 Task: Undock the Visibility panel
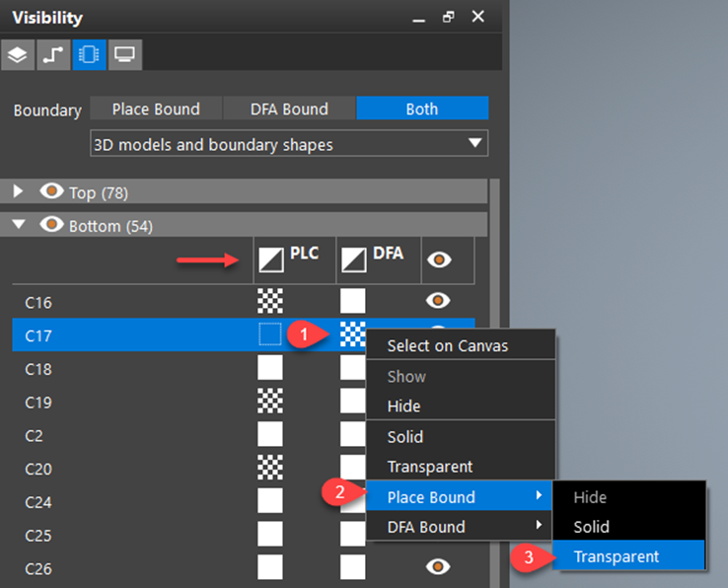[448, 17]
